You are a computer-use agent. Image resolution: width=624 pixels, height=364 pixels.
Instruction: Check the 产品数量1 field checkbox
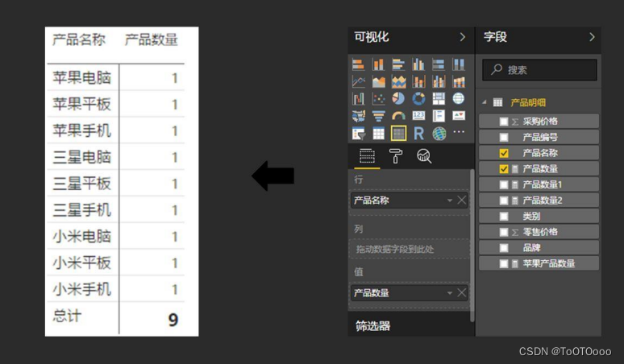pyautogui.click(x=504, y=184)
